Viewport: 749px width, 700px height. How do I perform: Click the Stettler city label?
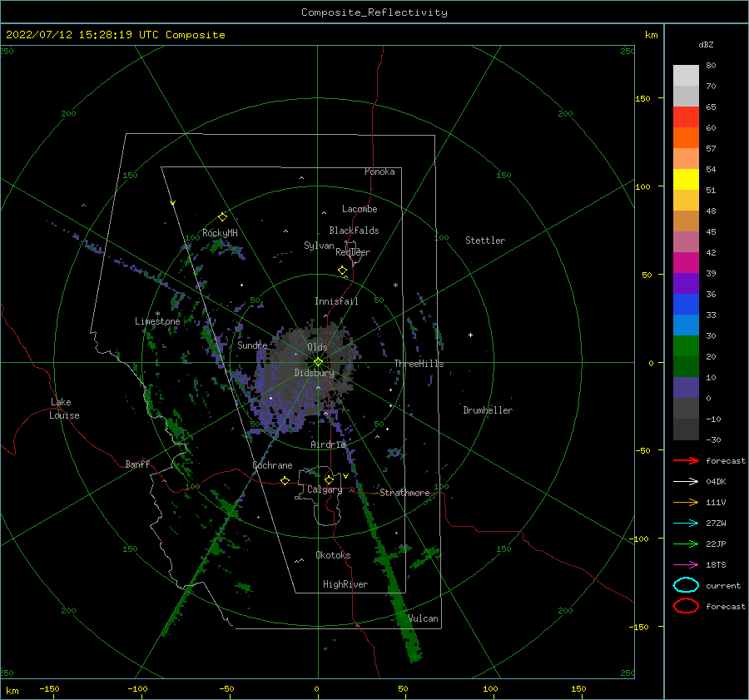click(x=485, y=241)
